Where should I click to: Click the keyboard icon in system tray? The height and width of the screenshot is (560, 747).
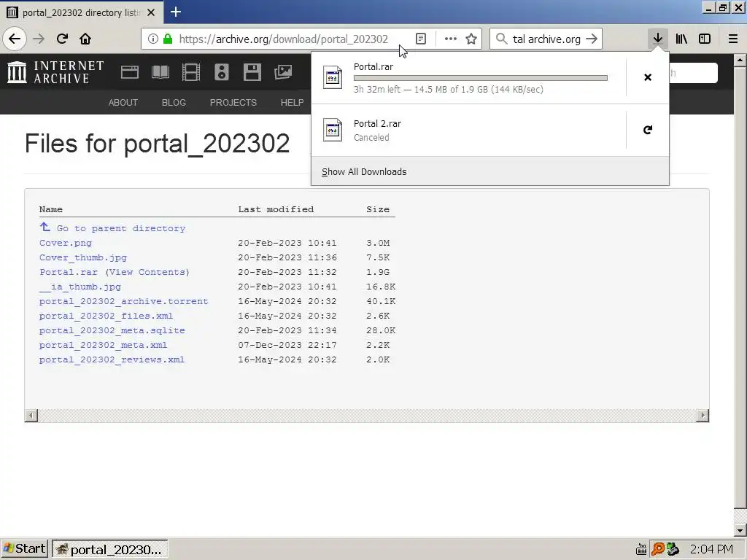641,549
